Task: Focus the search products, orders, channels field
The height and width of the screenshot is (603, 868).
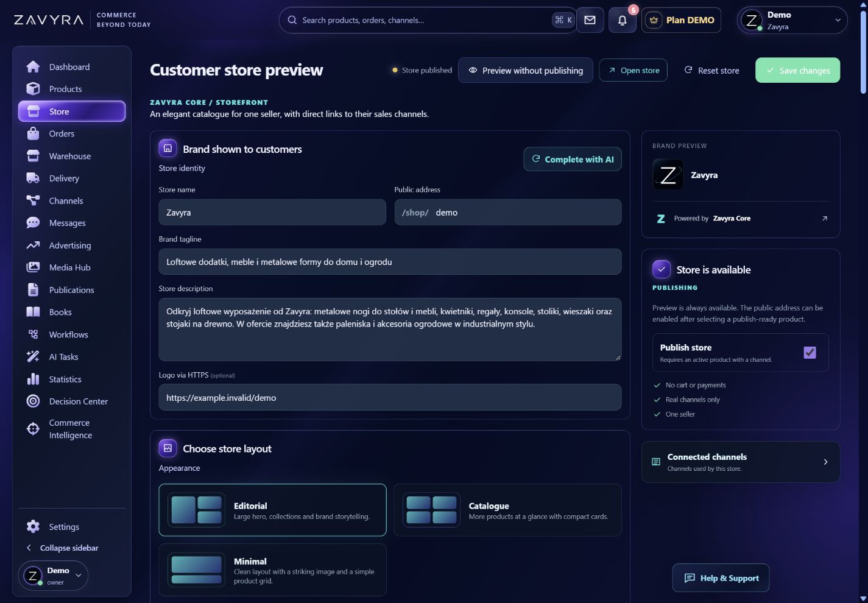Action: coord(426,20)
